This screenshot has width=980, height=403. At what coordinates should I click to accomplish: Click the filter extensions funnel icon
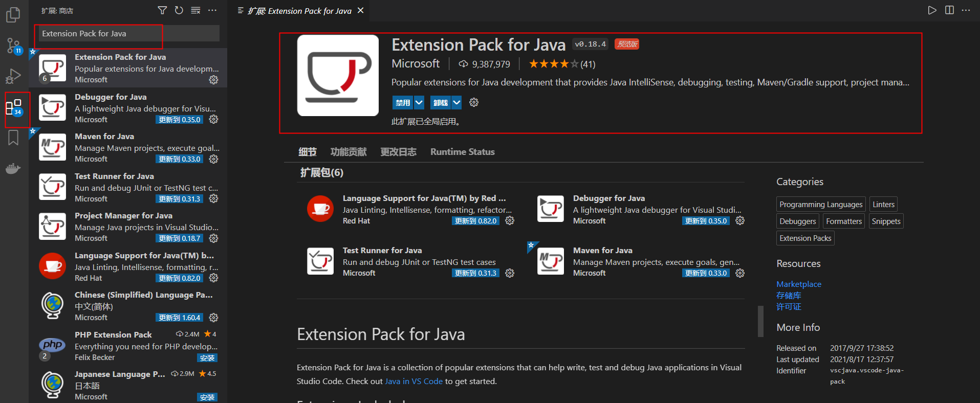point(162,10)
